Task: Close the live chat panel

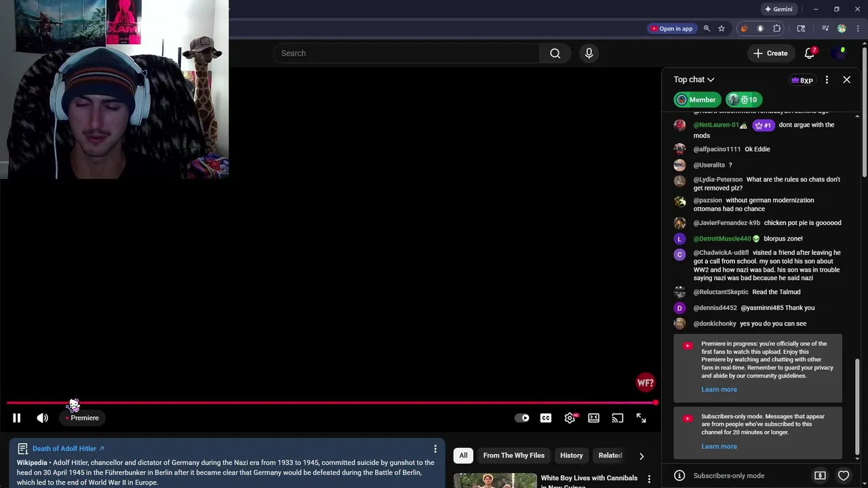Action: click(846, 80)
